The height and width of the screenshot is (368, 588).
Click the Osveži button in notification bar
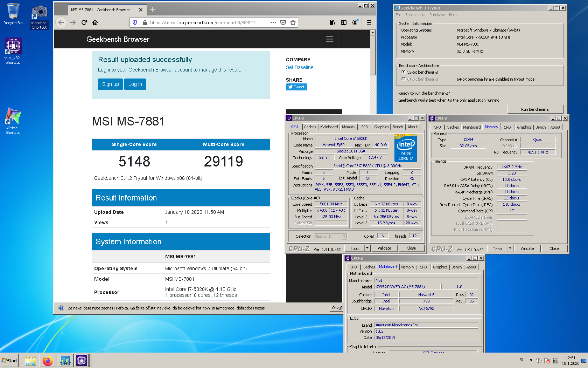point(337,308)
